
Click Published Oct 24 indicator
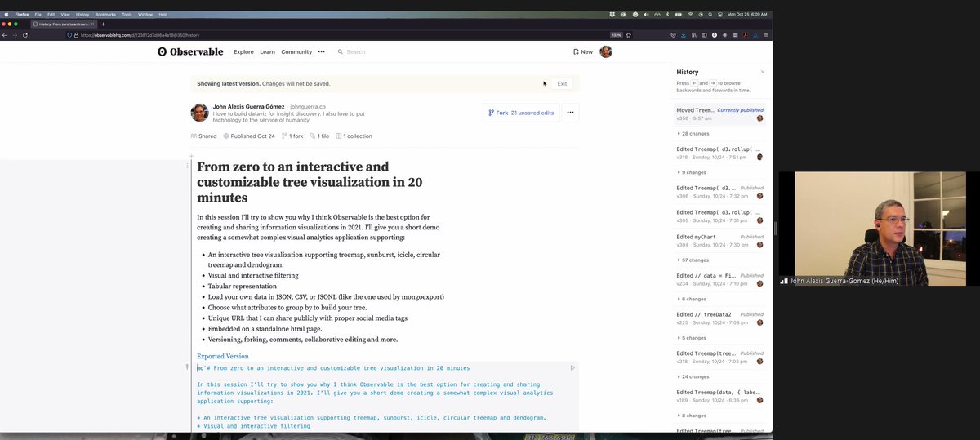(249, 136)
